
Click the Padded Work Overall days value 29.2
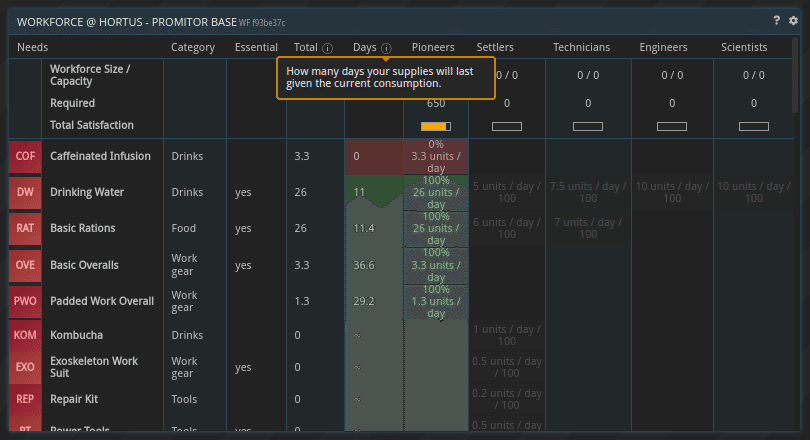click(364, 301)
